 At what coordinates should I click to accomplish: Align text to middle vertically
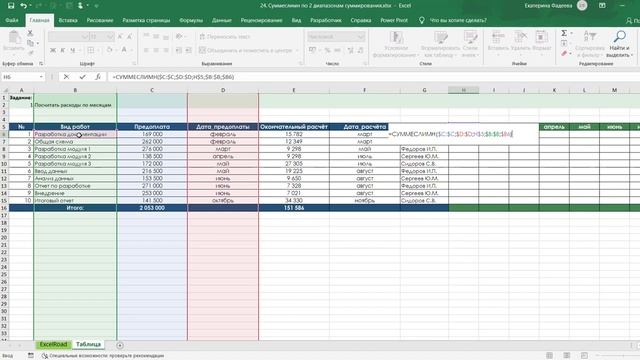156,37
